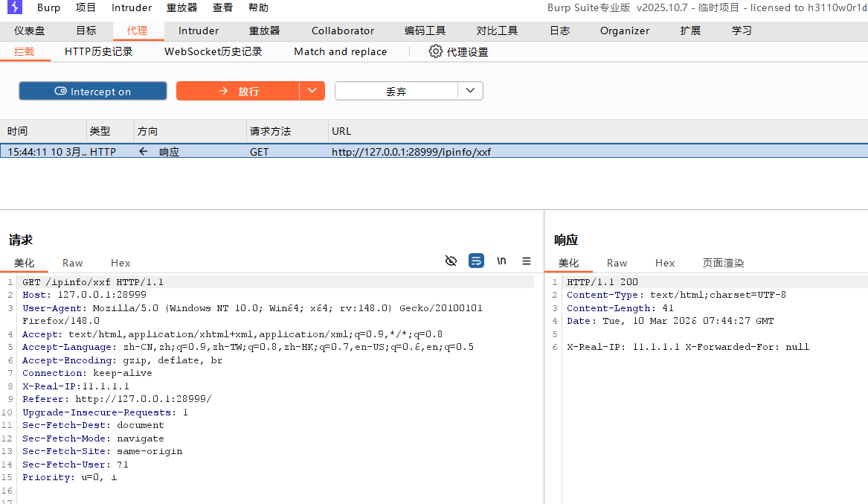Viewport: 868px width, 504px height.
Task: Expand the 放行 dropdown arrow
Action: pyautogui.click(x=312, y=91)
